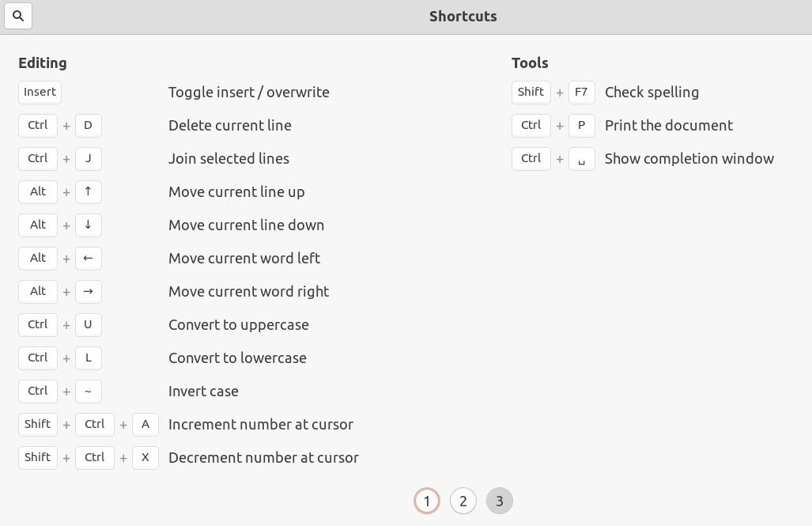Click the Print the document label
Image resolution: width=812 pixels, height=526 pixels.
click(x=669, y=126)
